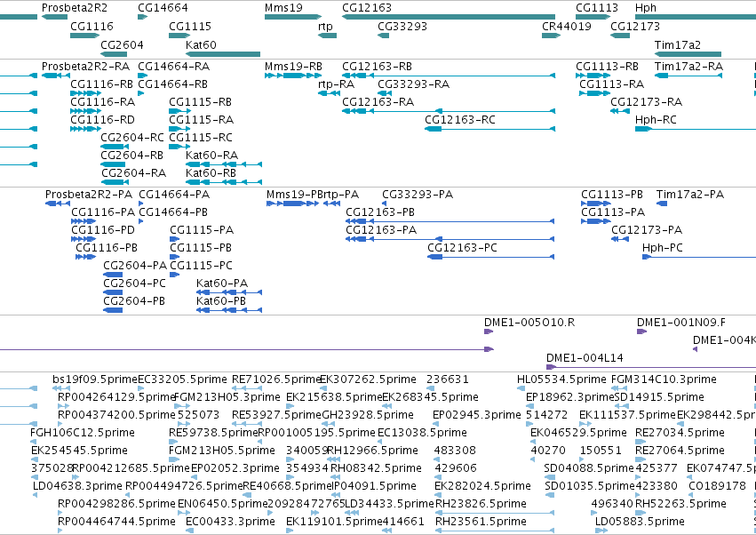Select the GH23928.5prime EST label

[x=368, y=415]
